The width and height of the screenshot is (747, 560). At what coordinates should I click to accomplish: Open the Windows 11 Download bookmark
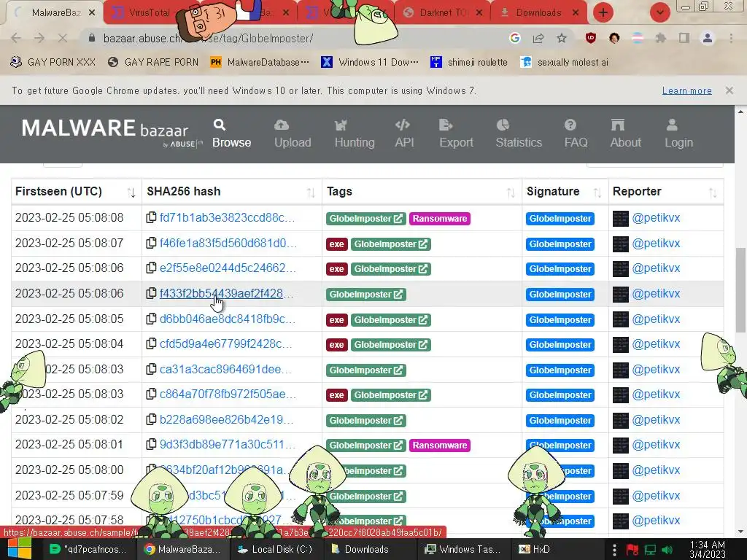[x=370, y=62]
